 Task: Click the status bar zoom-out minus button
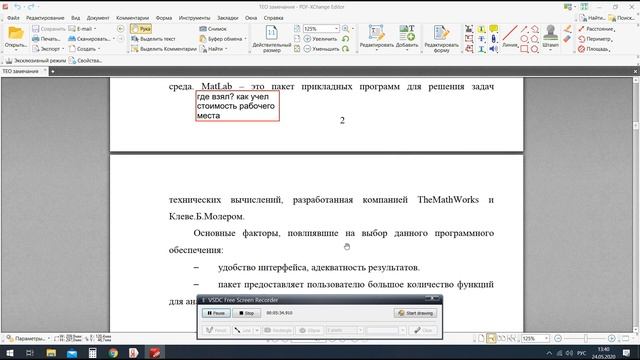558,339
